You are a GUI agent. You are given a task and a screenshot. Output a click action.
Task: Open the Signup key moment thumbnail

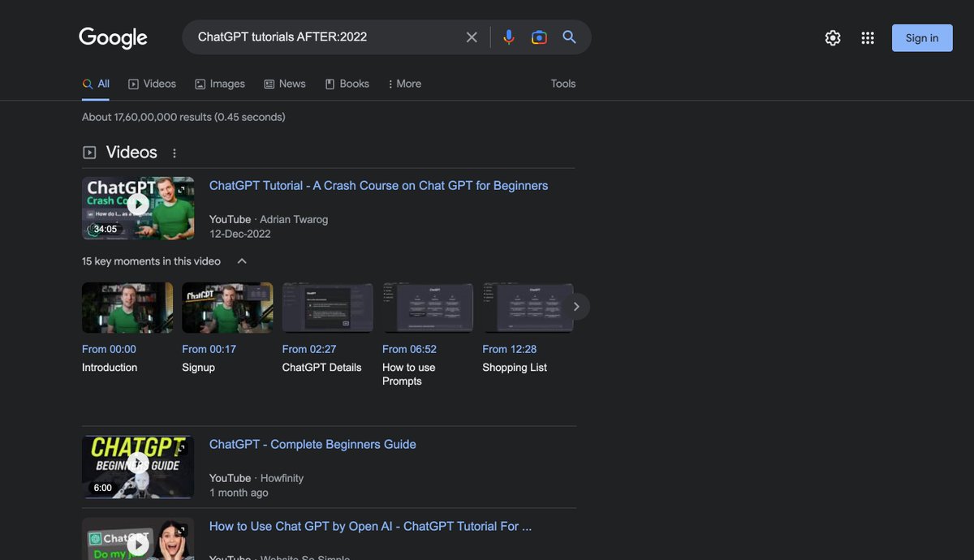[227, 308]
